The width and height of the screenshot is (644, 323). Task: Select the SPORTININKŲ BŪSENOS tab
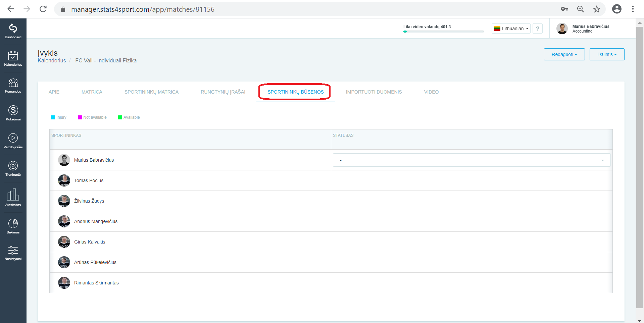[x=295, y=92]
